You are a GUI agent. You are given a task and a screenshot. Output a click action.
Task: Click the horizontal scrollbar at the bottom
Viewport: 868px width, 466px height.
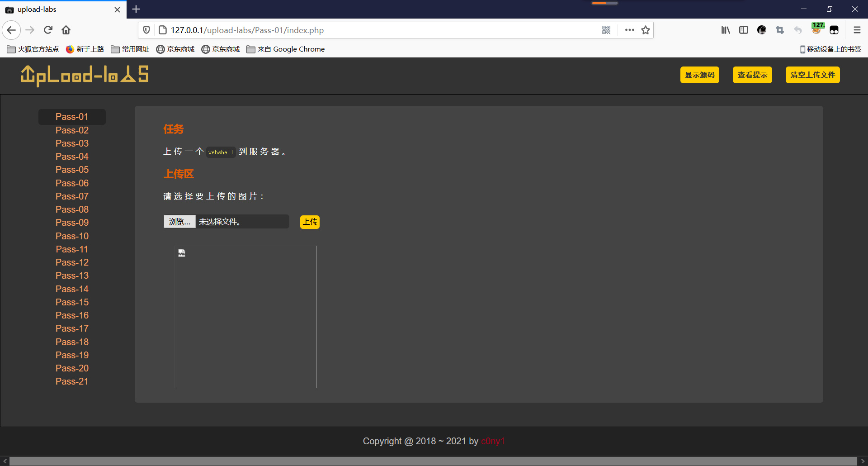[x=433, y=461]
